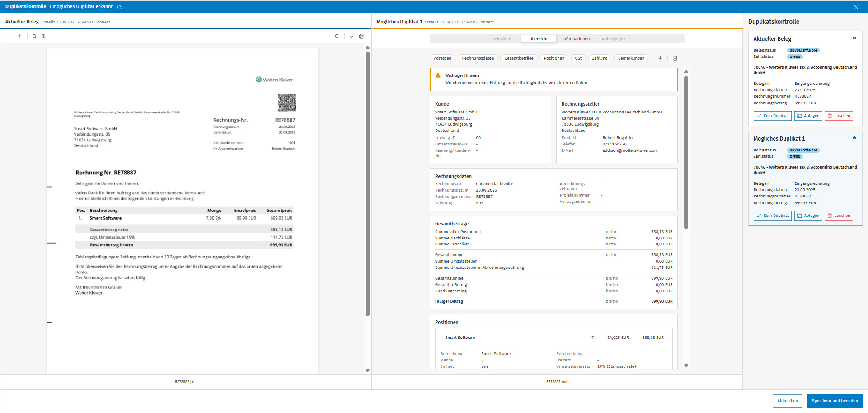This screenshot has height=413, width=868.
Task: Print the Mögliches Duplikat 1 overview
Action: tap(675, 58)
